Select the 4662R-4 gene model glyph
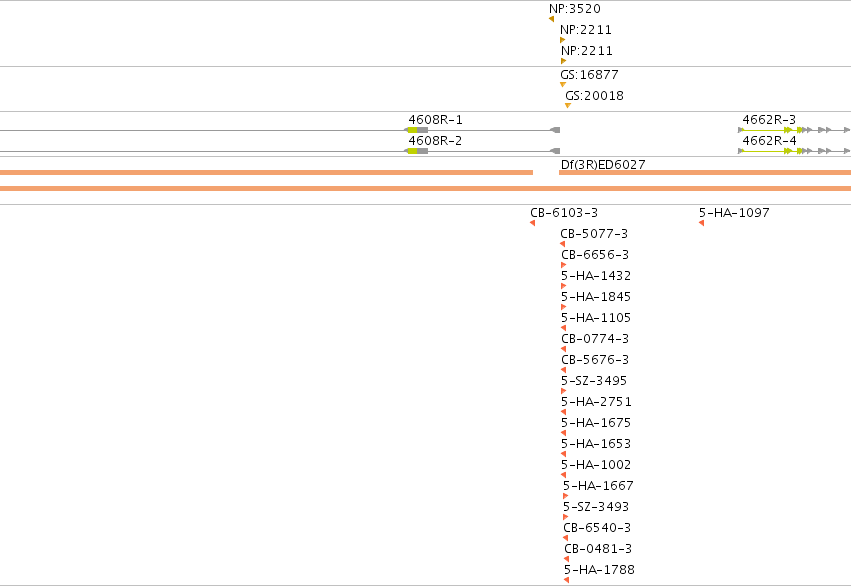Screen dimensions: 851x586 [794, 151]
